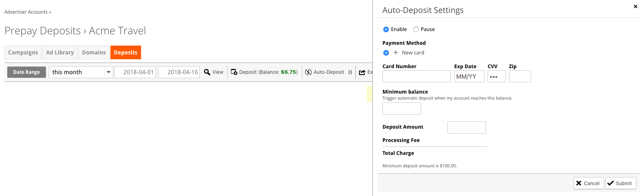The width and height of the screenshot is (644, 196).
Task: Choose the New card payment radio
Action: click(x=386, y=53)
